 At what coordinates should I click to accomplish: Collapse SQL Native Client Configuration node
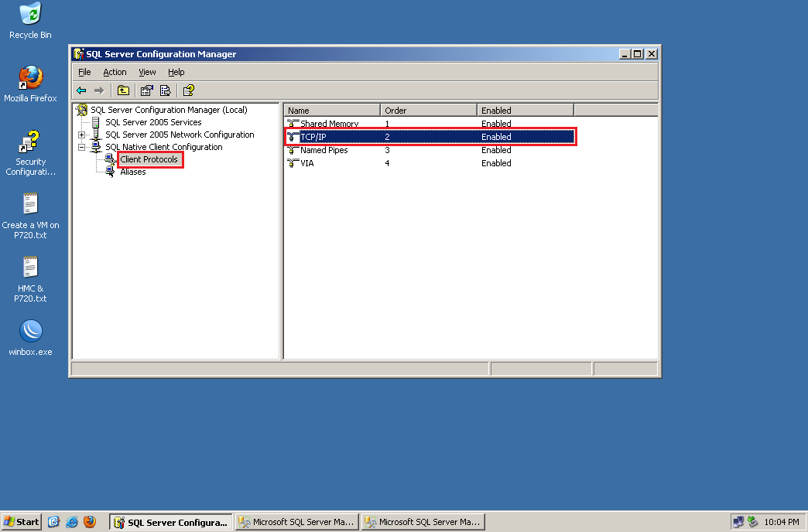coord(81,147)
